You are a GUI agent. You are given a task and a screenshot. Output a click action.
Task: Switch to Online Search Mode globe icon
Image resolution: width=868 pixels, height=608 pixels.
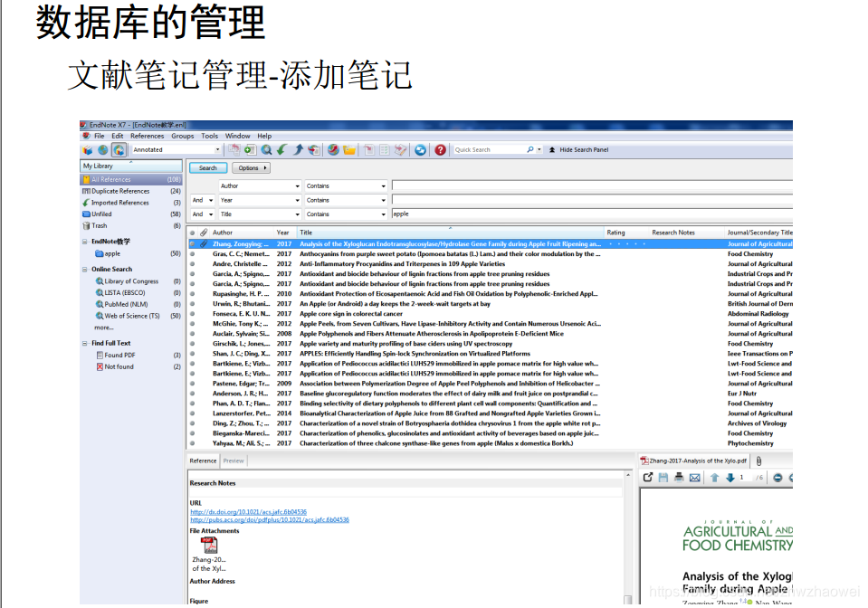103,150
